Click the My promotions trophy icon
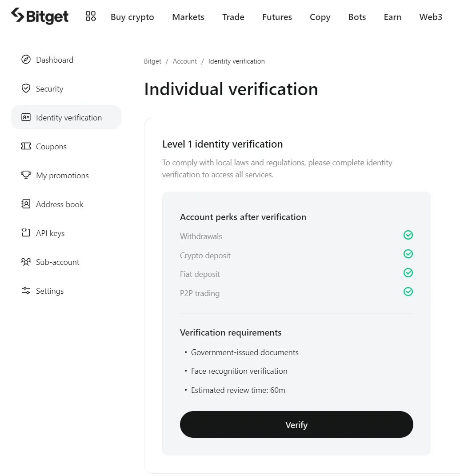460x476 pixels. [26, 175]
